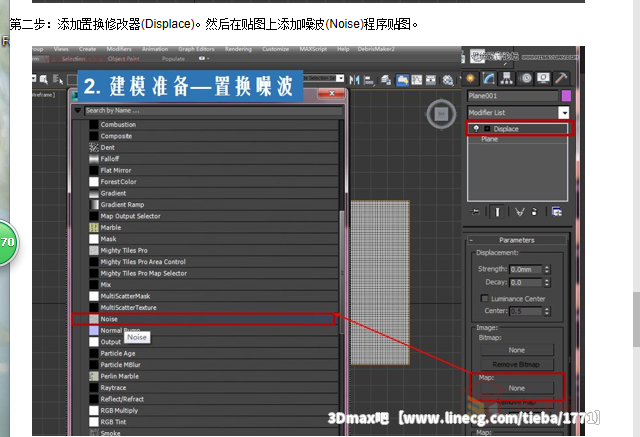Screen dimensions: 640x437
Task: Click the map browser scrollbar thumb
Action: coord(341,272)
